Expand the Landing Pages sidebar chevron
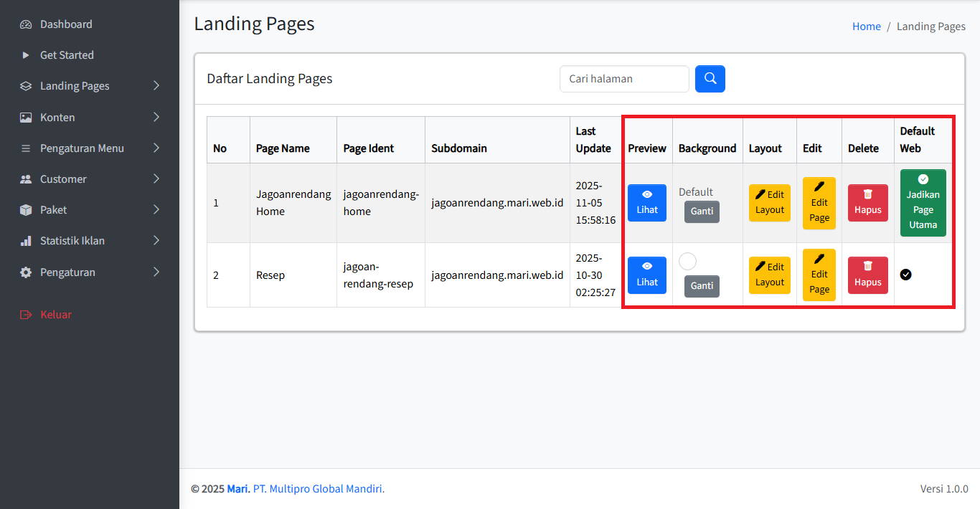 click(156, 86)
